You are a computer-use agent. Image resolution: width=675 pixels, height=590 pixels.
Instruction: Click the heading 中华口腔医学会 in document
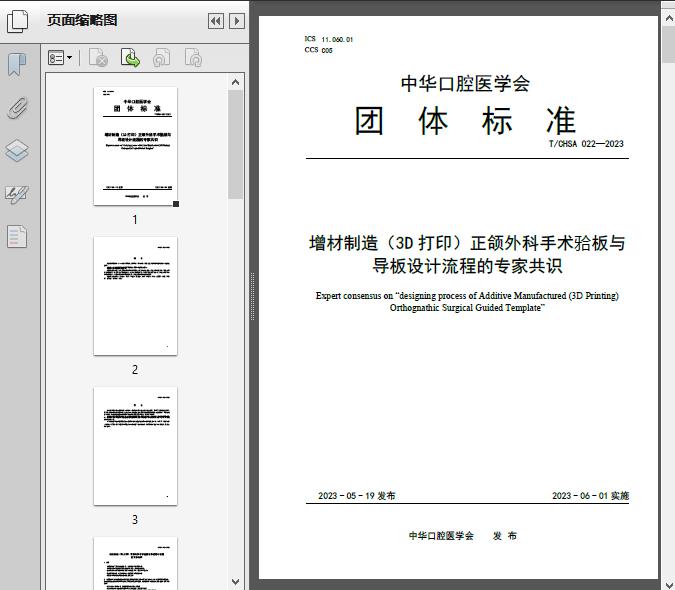[465, 83]
